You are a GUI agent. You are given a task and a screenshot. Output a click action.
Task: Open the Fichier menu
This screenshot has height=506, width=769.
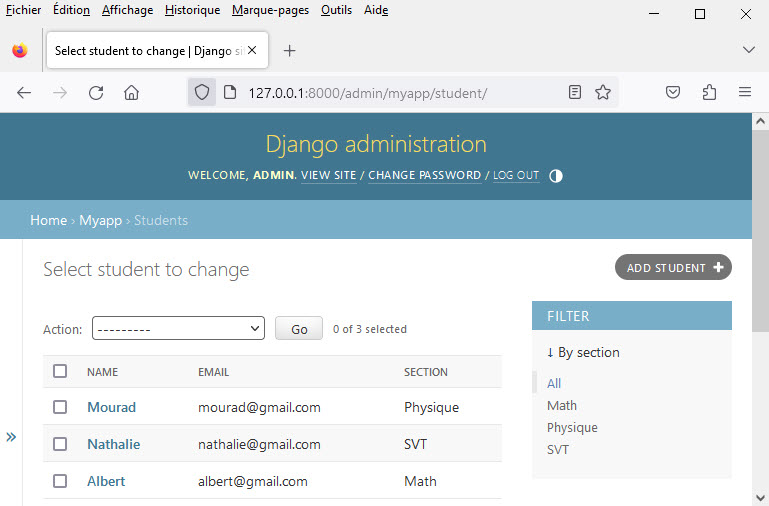tap(23, 10)
